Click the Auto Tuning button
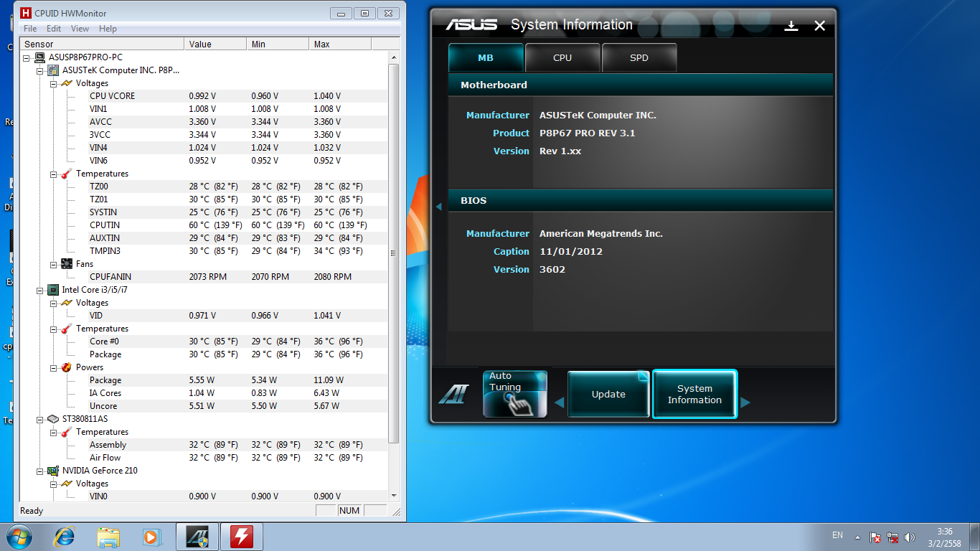Screen dimensions: 980x551 coord(515,394)
